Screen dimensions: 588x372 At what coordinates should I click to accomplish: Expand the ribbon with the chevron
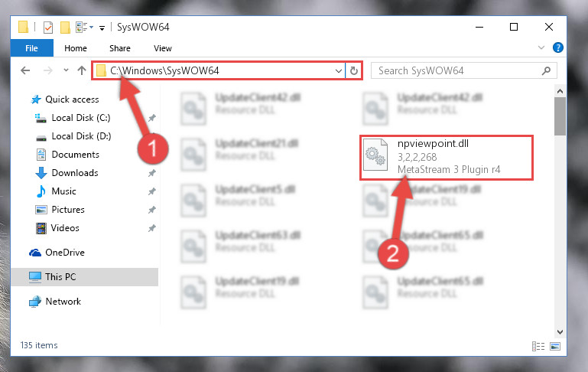coord(541,47)
